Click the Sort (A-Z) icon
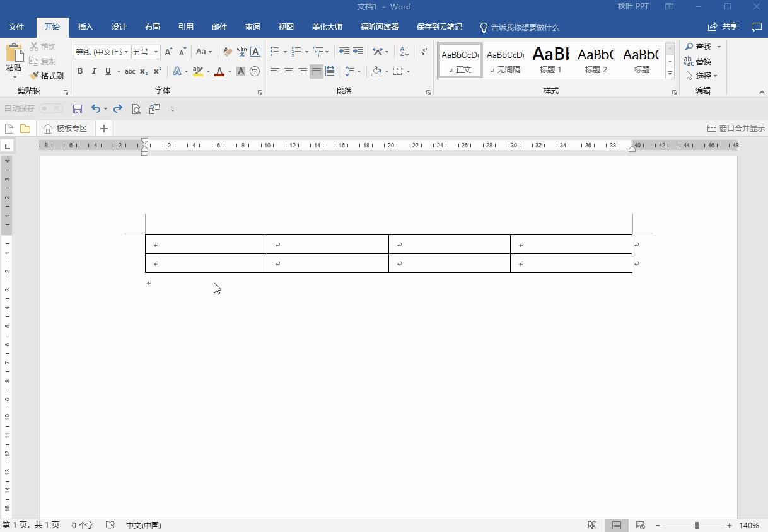Screen dimensions: 768x532 click(x=404, y=52)
